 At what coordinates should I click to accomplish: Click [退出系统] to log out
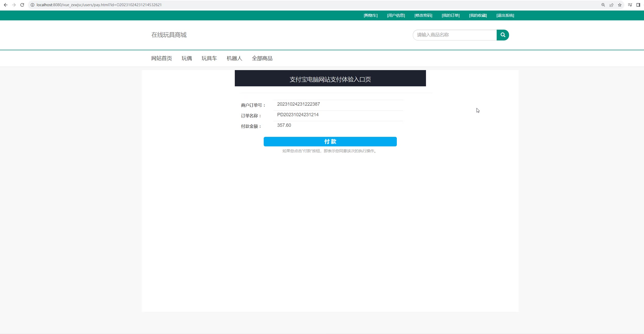click(505, 15)
